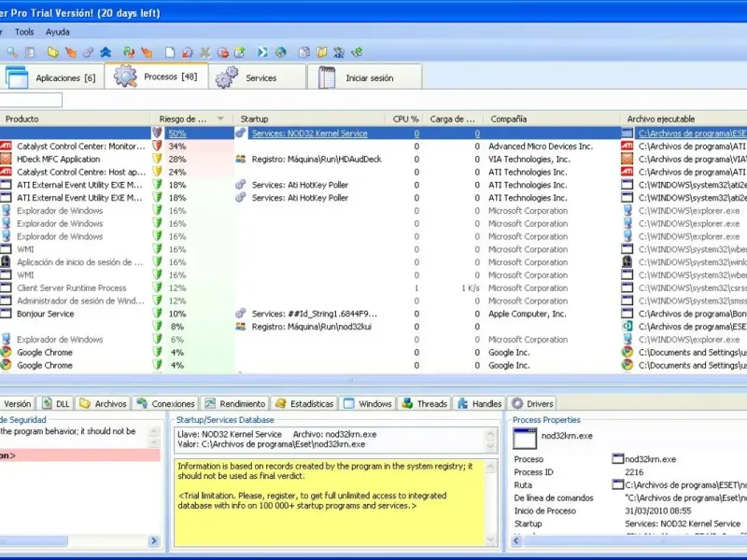Sort by the Producto column header

coord(75,119)
